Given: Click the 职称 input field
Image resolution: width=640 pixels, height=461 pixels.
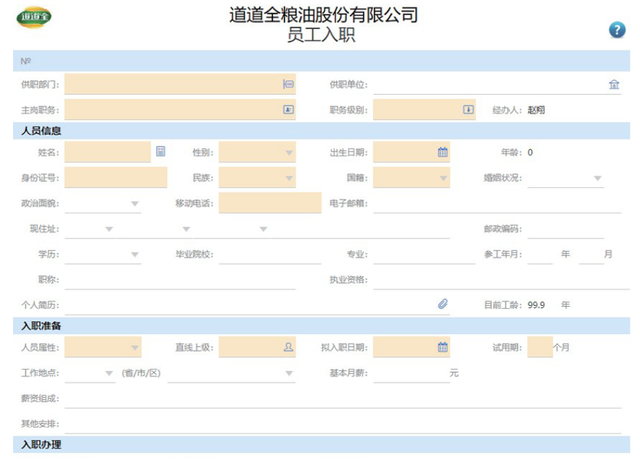Looking at the screenshot, I should click(x=180, y=280).
